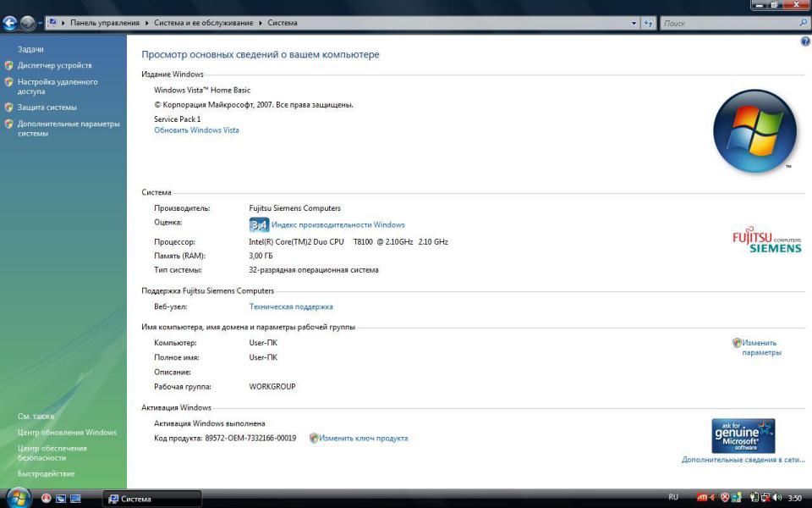
Task: Click shield icon beside Защита системы
Action: pos(8,108)
